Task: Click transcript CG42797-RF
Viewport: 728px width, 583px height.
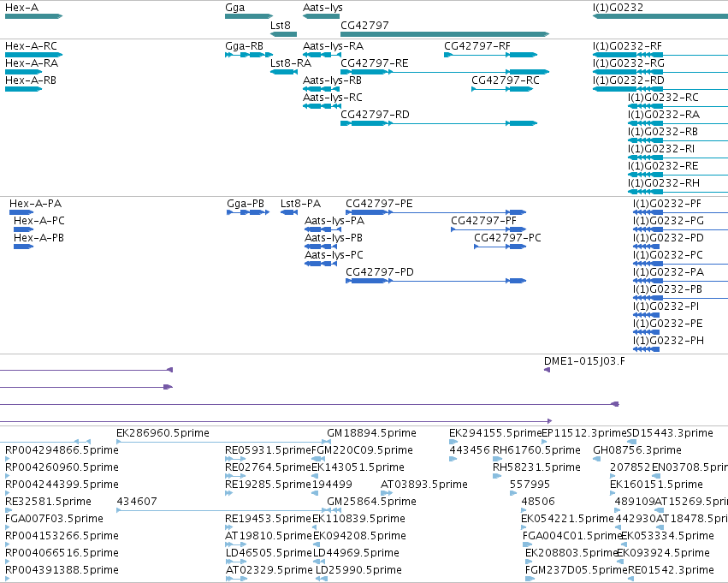Action: pyautogui.click(x=491, y=55)
